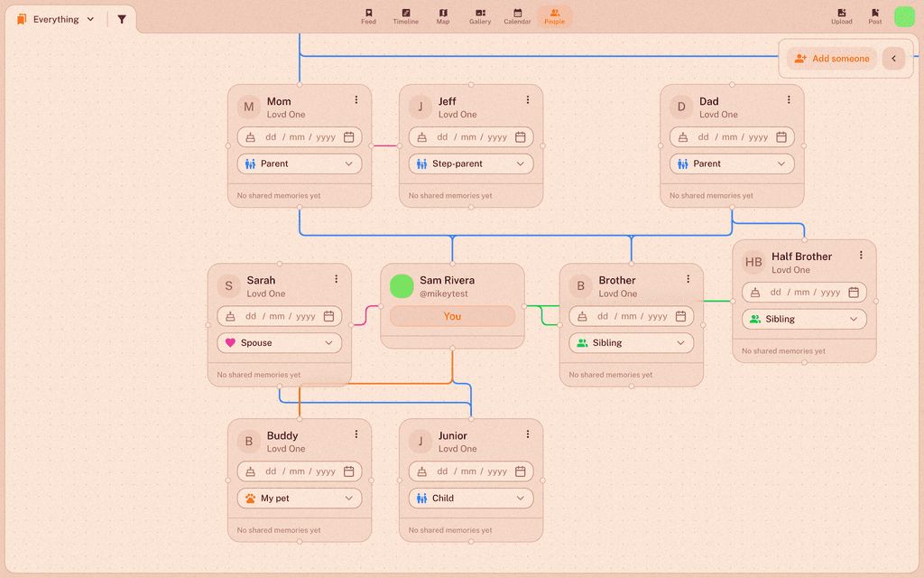924x578 pixels.
Task: Click the @mikeytest handle
Action: tap(444, 294)
